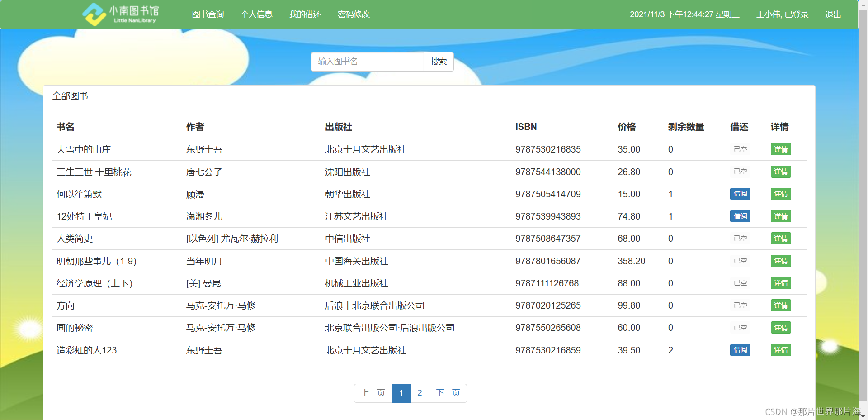Image resolution: width=868 pixels, height=420 pixels.
Task: Click the 王小伟, 已登录 user link
Action: point(782,14)
